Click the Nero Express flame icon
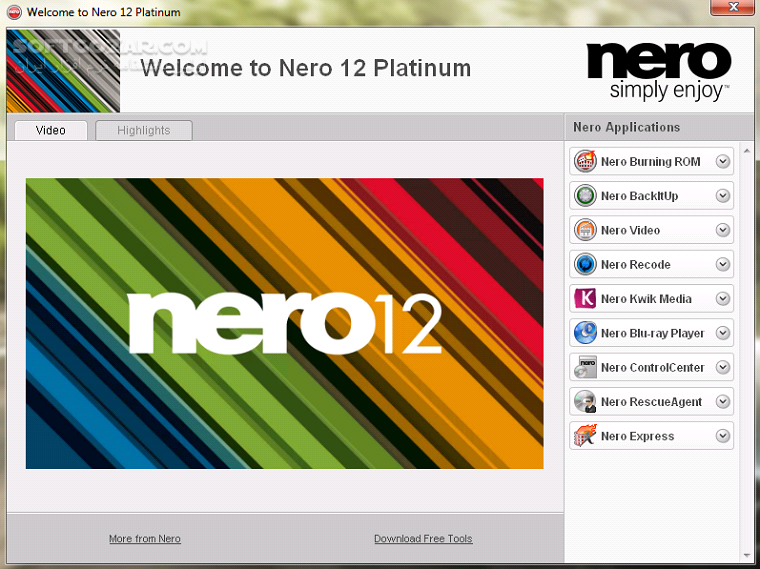Viewport: 760px width, 569px height. coord(585,436)
